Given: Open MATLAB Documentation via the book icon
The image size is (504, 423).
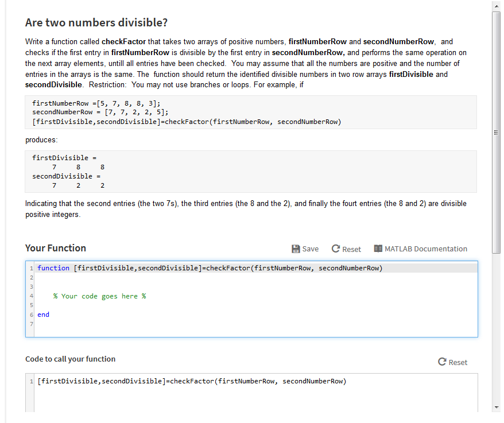Looking at the screenshot, I should coord(378,249).
